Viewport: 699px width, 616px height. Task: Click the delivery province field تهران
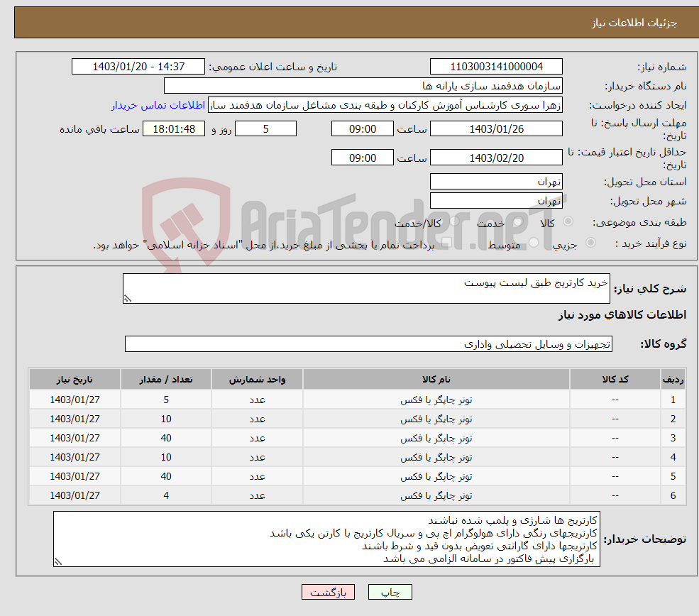(x=496, y=182)
